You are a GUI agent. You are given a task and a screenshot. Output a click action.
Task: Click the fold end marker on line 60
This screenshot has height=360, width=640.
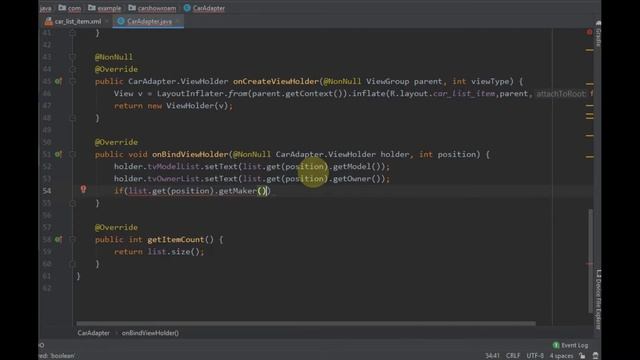73,264
